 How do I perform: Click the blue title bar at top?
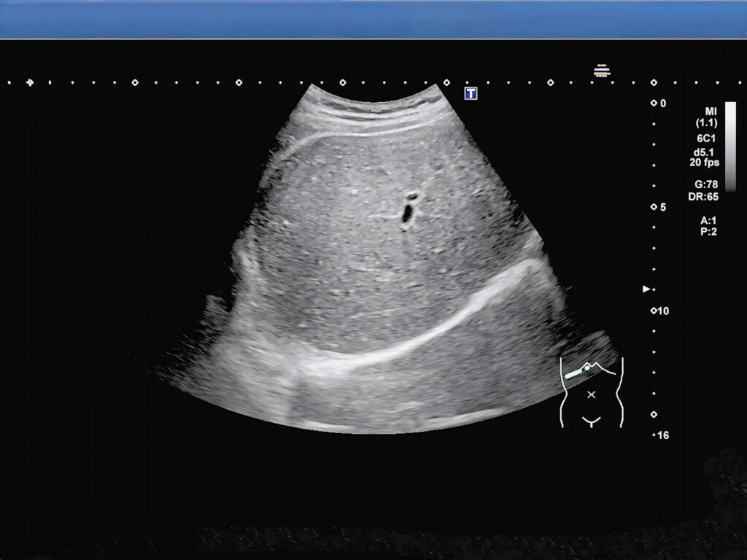(x=373, y=20)
